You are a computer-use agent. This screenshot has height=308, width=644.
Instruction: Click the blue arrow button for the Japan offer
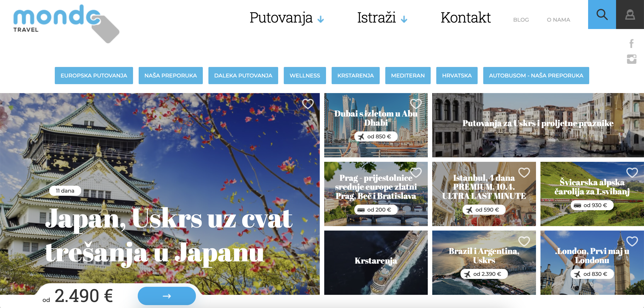coord(167,296)
